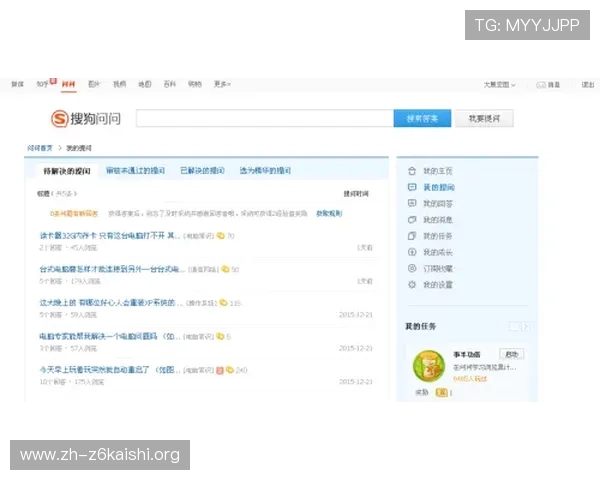Click the coin icon beside reward 115

coord(223,303)
